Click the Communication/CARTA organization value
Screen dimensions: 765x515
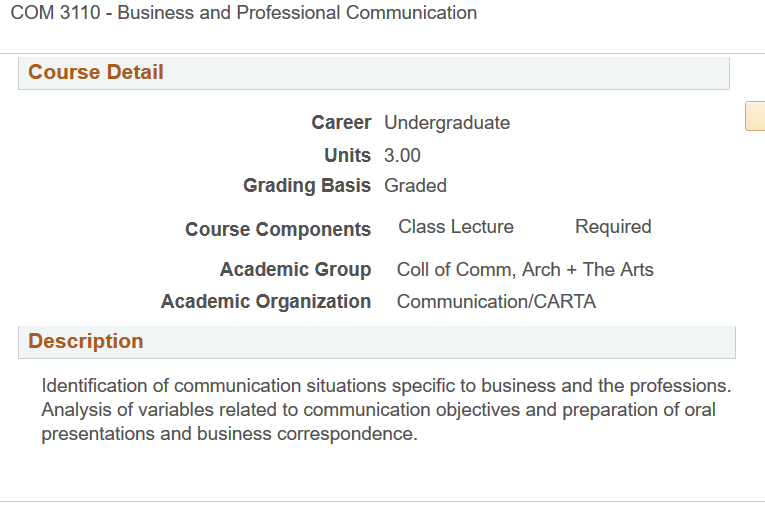pos(496,301)
